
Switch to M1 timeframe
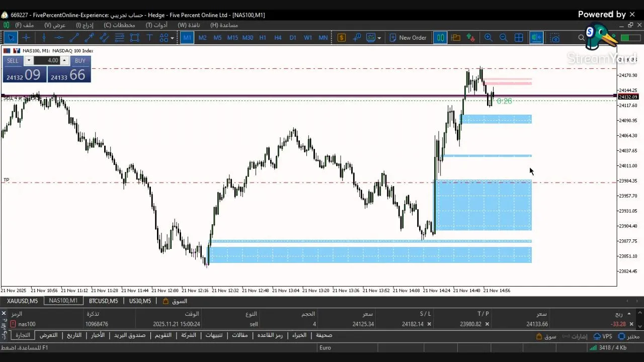[187, 38]
